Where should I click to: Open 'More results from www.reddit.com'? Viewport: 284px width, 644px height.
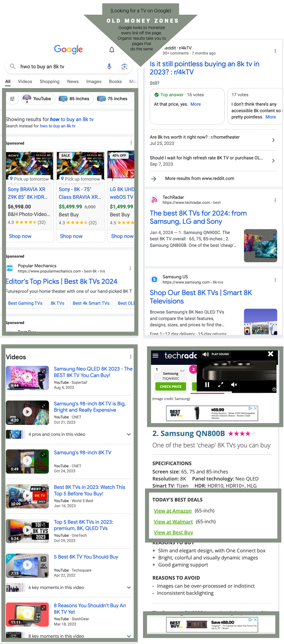tap(199, 179)
